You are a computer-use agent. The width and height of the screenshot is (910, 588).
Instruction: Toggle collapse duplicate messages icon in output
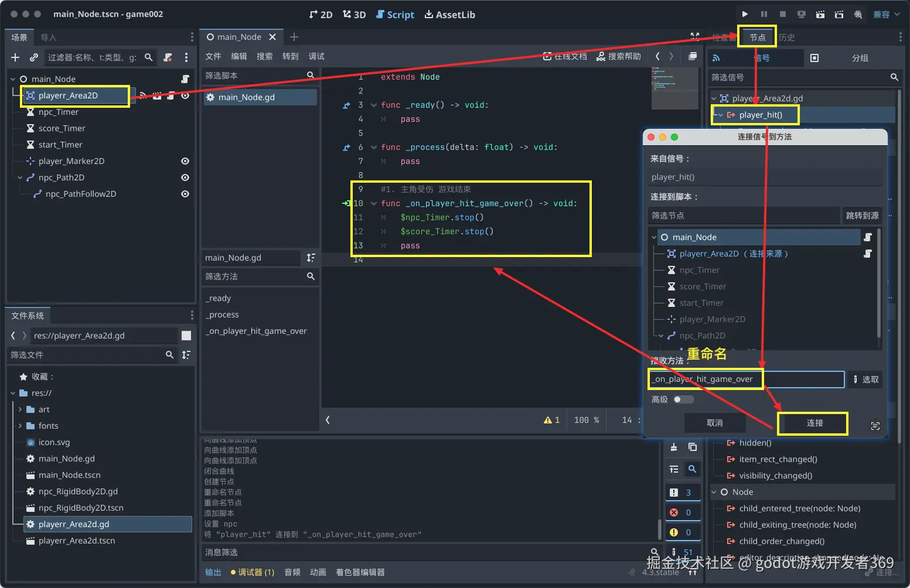click(674, 469)
